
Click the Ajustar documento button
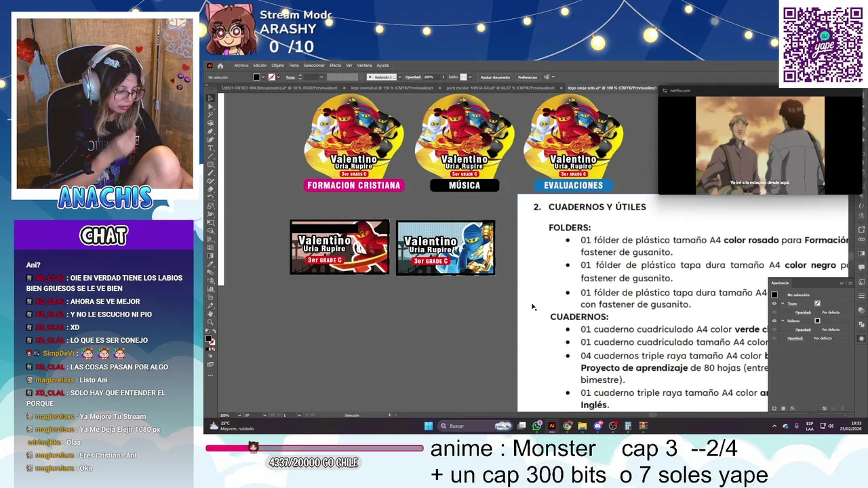coord(495,77)
